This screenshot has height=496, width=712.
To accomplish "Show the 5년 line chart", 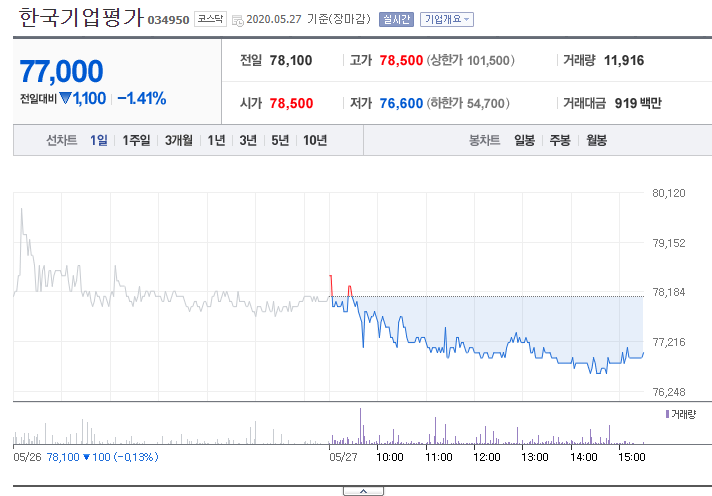I will coord(280,140).
